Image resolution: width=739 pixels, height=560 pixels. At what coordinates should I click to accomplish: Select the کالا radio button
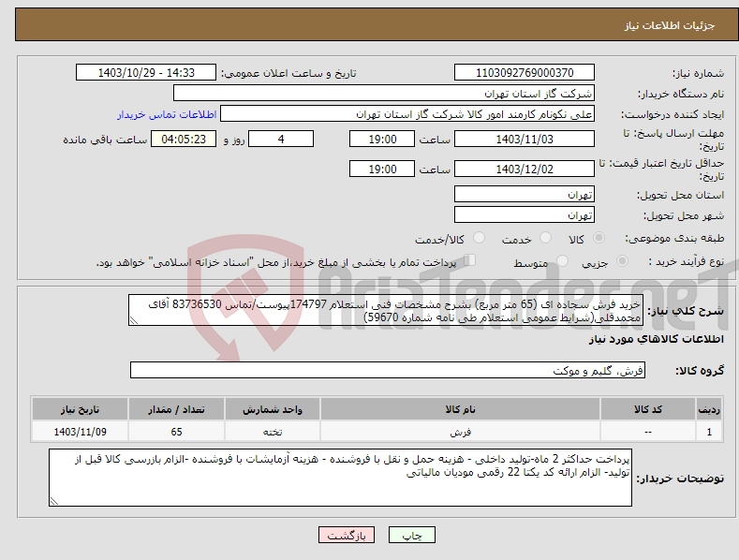599,238
